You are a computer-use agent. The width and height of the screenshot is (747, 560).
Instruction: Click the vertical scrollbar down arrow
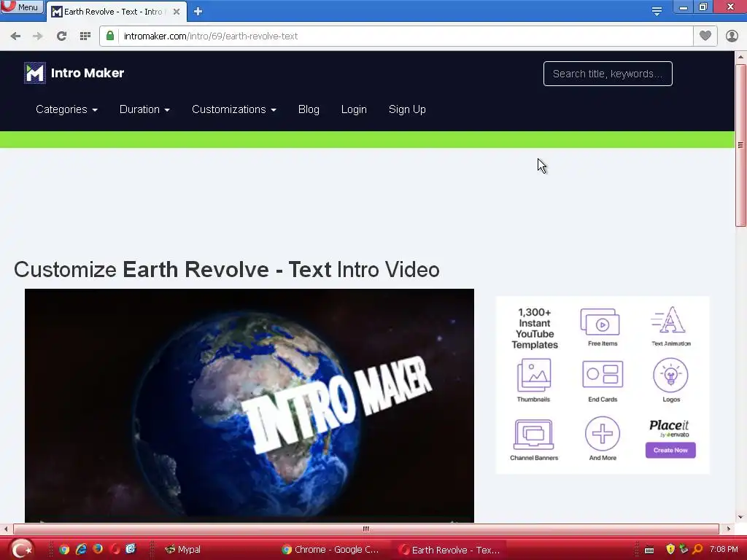pos(740,517)
